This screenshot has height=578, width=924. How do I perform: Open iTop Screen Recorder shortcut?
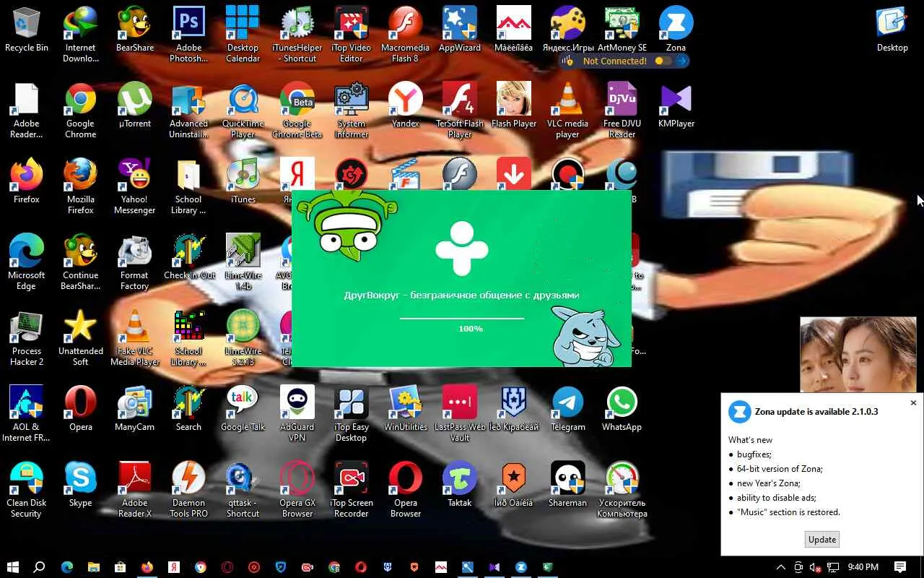(352, 490)
